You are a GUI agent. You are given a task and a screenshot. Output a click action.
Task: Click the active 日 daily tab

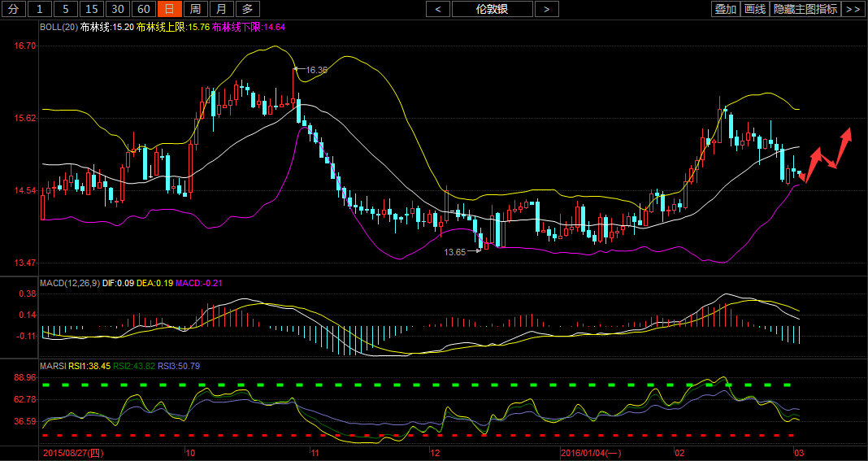[169, 9]
